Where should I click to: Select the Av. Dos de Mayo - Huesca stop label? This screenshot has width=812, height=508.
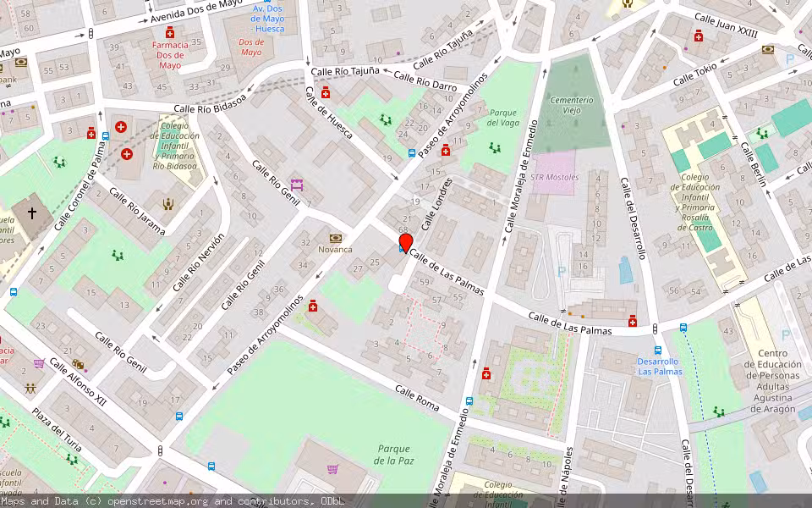pyautogui.click(x=267, y=19)
